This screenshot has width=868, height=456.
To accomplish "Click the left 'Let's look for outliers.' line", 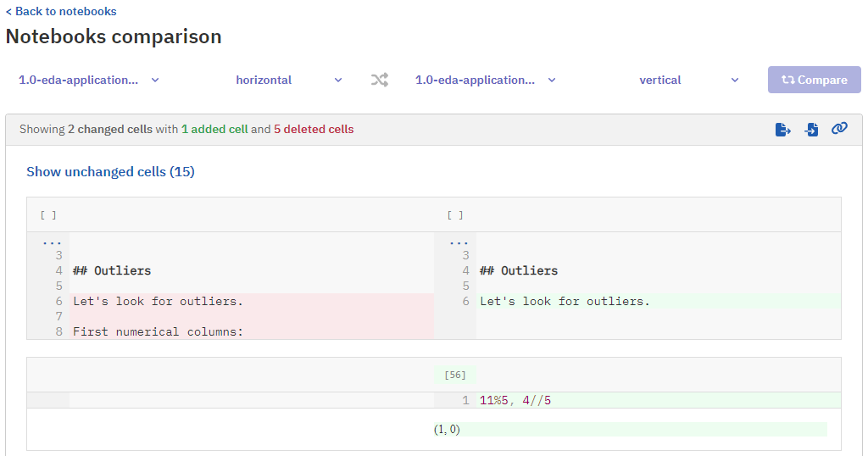I will tap(251, 301).
